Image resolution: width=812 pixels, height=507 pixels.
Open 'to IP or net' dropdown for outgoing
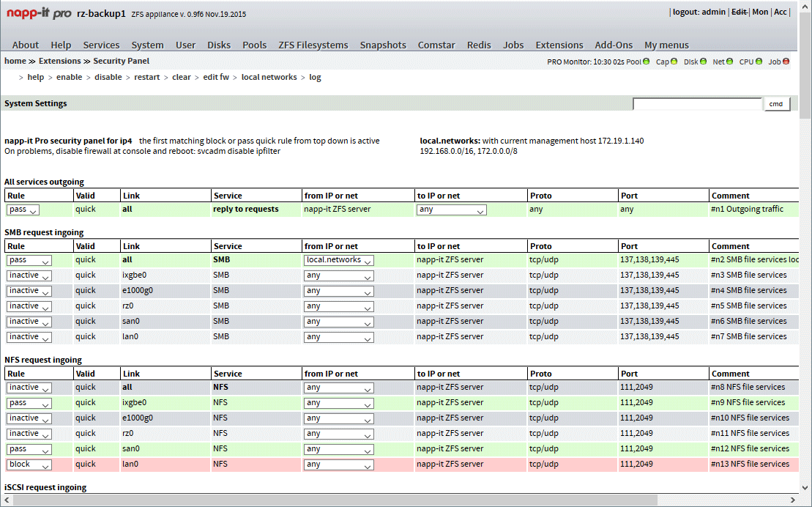(x=452, y=210)
